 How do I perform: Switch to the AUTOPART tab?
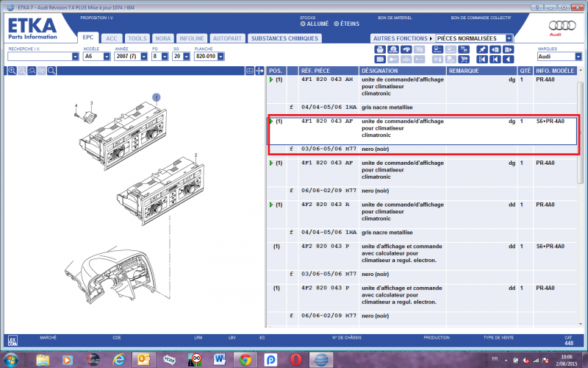(227, 38)
